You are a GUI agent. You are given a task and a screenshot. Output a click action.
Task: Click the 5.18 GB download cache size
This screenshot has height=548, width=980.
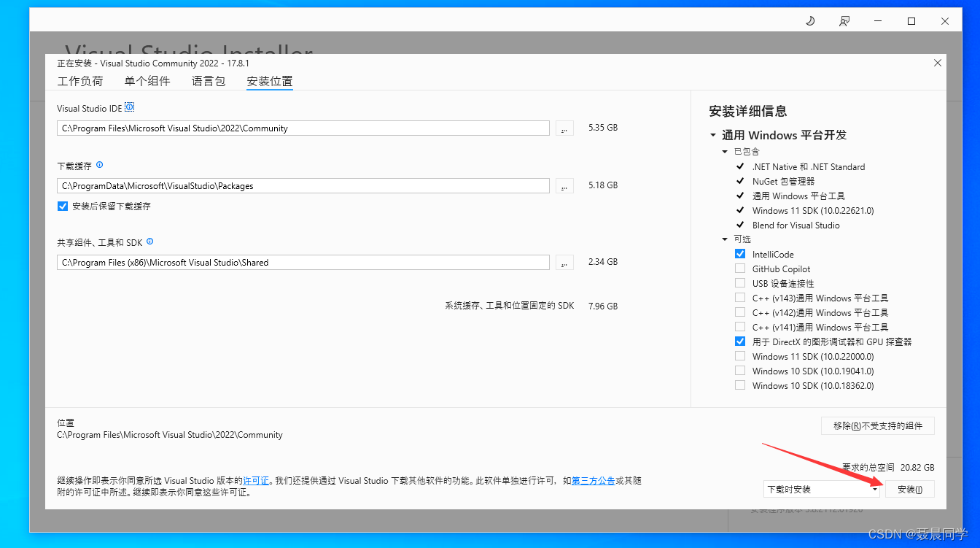click(x=603, y=185)
